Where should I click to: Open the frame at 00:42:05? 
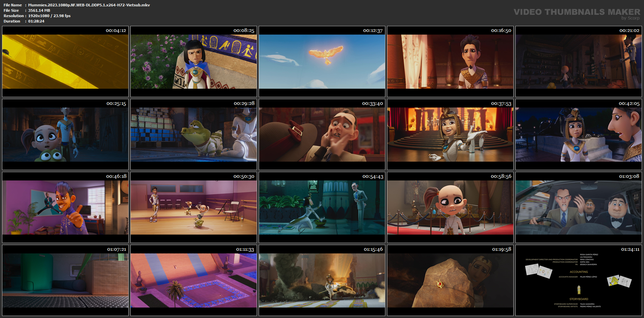579,134
